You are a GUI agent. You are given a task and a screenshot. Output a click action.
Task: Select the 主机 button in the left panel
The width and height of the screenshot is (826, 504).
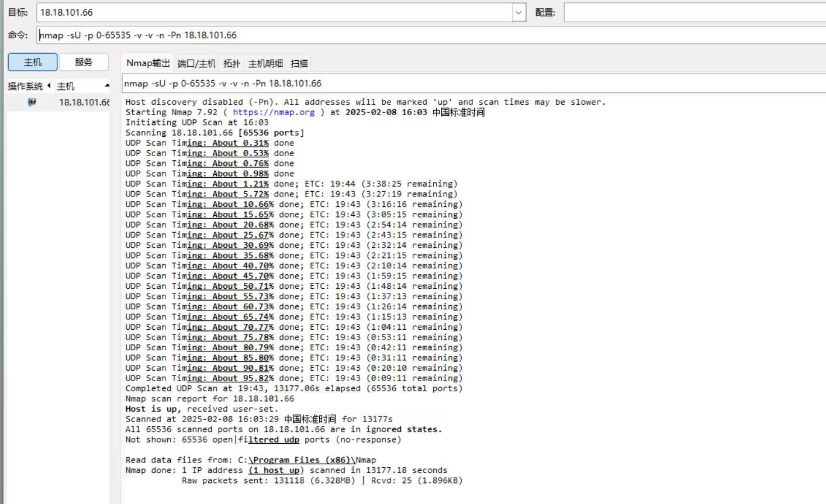tap(33, 62)
